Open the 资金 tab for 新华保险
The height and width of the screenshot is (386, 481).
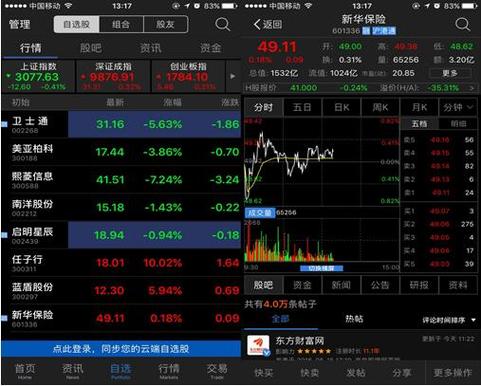[x=302, y=285]
